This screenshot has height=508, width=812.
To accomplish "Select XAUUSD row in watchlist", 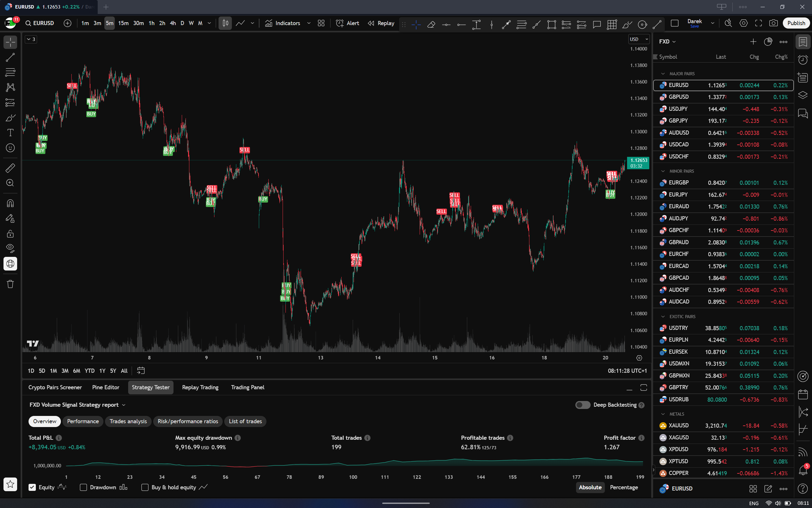I will [x=724, y=425].
